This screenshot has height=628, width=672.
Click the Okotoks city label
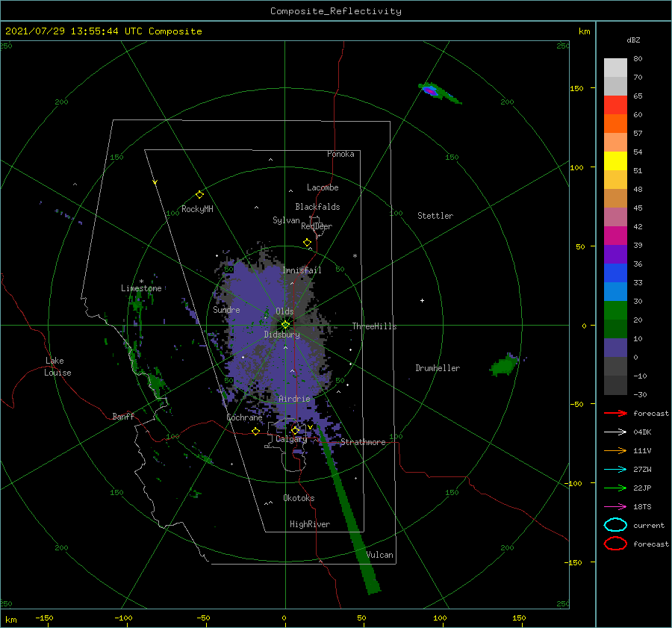(x=299, y=498)
